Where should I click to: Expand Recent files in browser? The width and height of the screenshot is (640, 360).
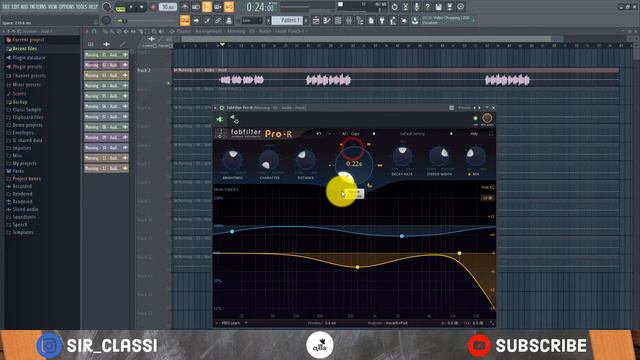pyautogui.click(x=24, y=49)
